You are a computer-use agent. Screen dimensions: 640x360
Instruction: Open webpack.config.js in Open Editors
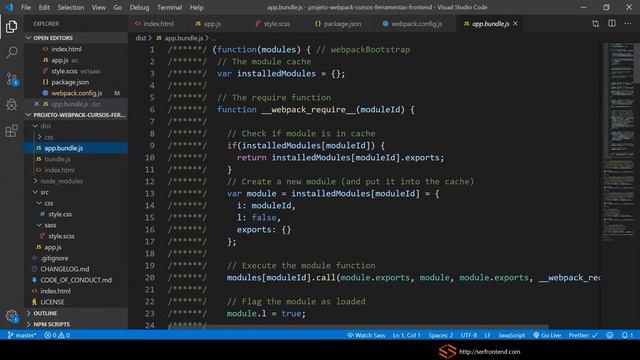click(x=76, y=93)
